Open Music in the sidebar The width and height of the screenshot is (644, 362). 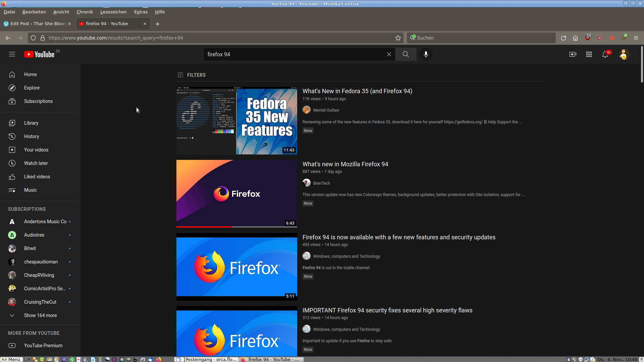tap(40, 190)
